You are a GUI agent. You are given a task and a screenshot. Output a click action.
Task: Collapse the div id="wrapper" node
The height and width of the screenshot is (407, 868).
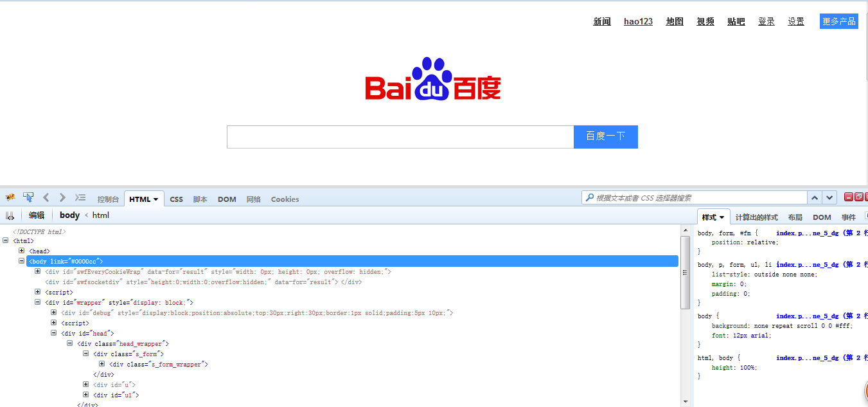[38, 302]
